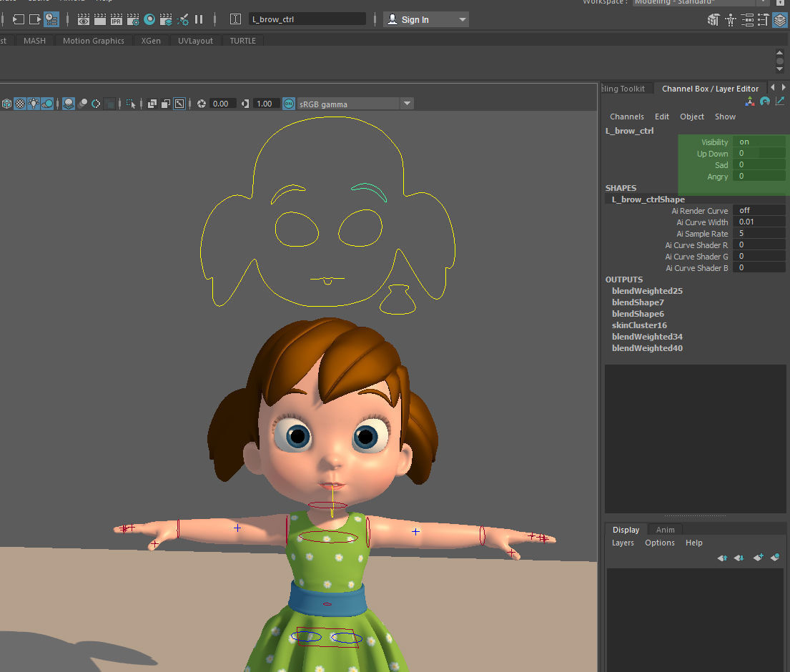Switch to the TURTLE shelf tab
The width and height of the screenshot is (790, 672).
click(243, 41)
